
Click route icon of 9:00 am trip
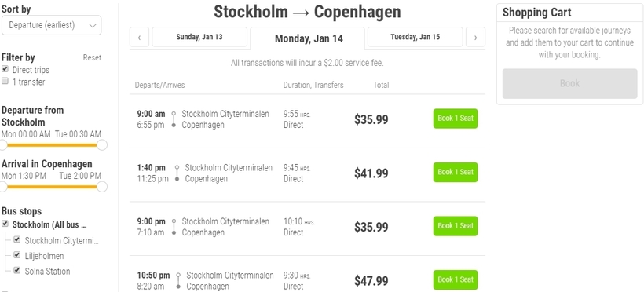tap(174, 119)
